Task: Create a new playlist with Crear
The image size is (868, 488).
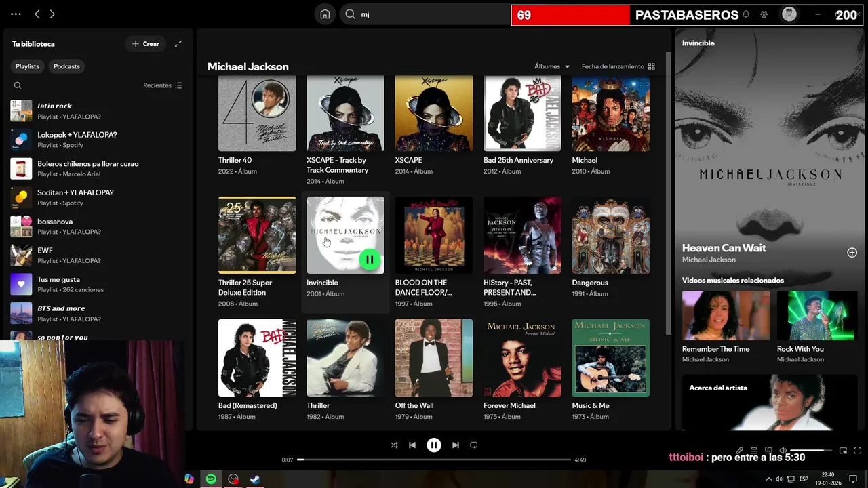Action: [146, 44]
